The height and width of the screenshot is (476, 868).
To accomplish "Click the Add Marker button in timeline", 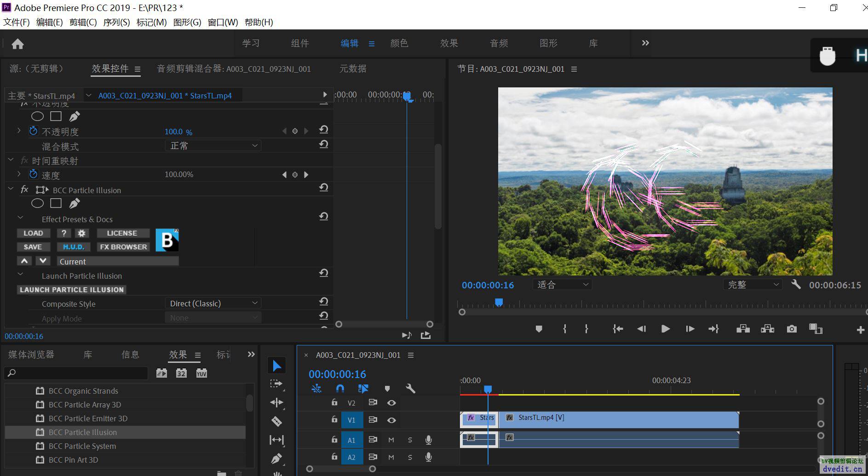I will (387, 389).
